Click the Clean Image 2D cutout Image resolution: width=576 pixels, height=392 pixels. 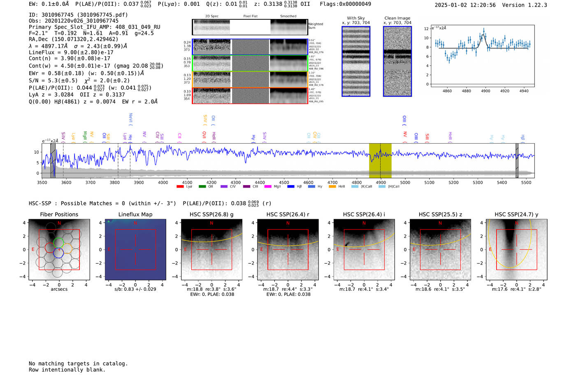click(397, 61)
